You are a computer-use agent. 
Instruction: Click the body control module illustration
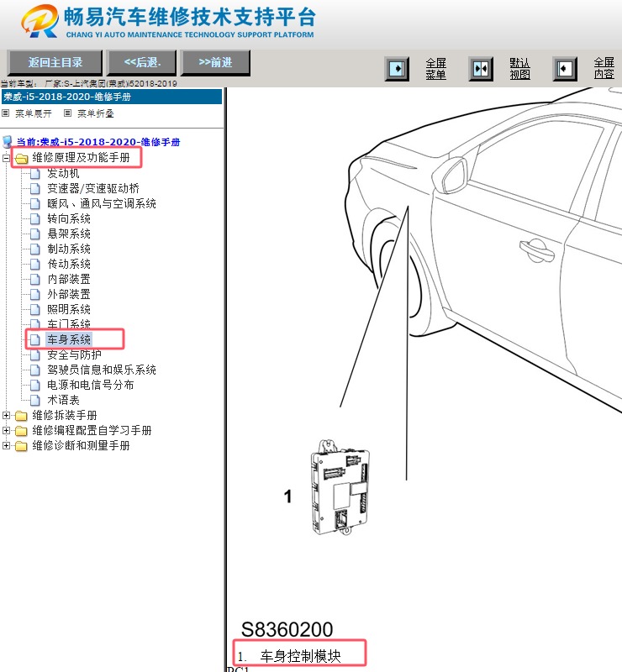click(x=340, y=487)
